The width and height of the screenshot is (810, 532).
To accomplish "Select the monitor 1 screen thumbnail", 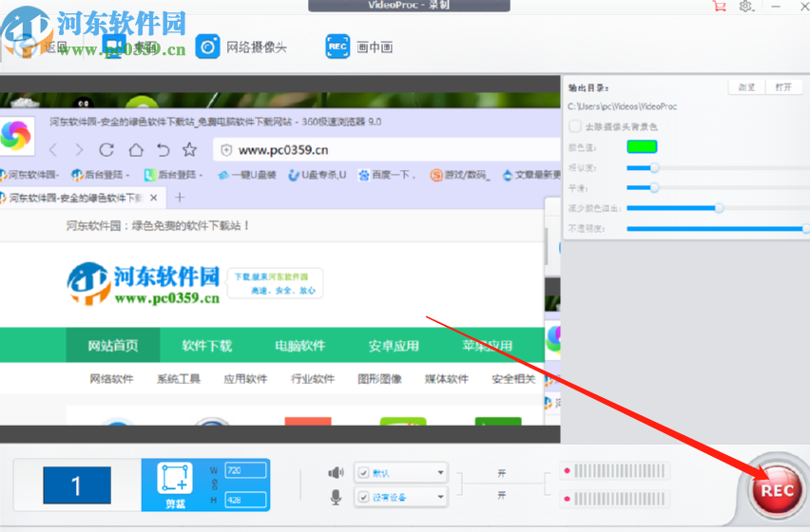I will [x=77, y=485].
